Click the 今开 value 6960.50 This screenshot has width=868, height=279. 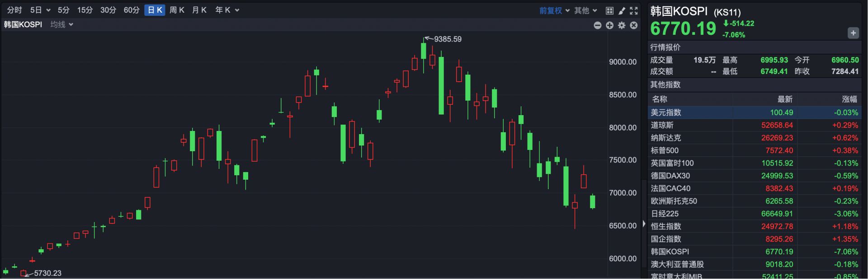click(x=845, y=60)
